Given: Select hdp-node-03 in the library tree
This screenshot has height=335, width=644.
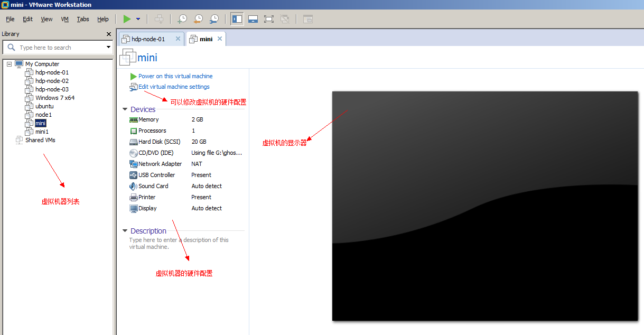Looking at the screenshot, I should click(52, 89).
